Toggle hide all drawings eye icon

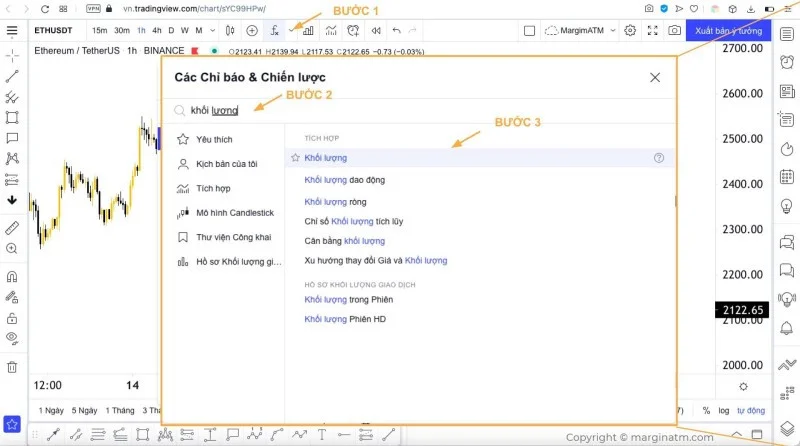[x=12, y=338]
